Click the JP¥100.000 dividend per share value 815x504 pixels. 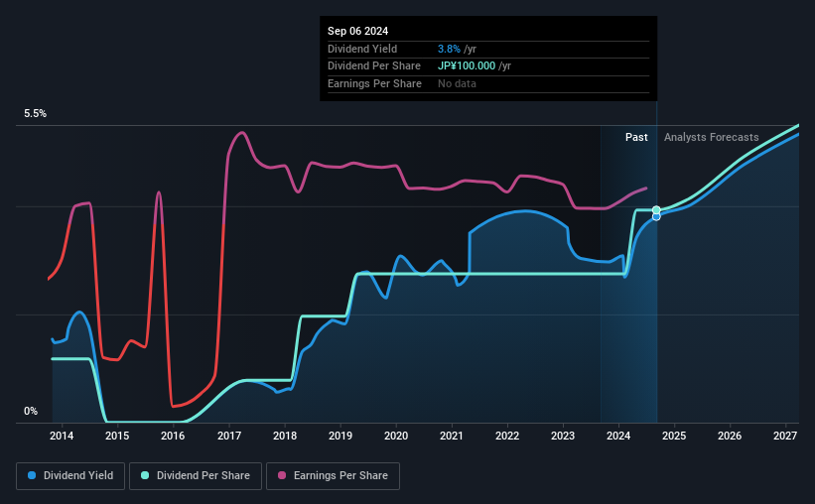467,66
